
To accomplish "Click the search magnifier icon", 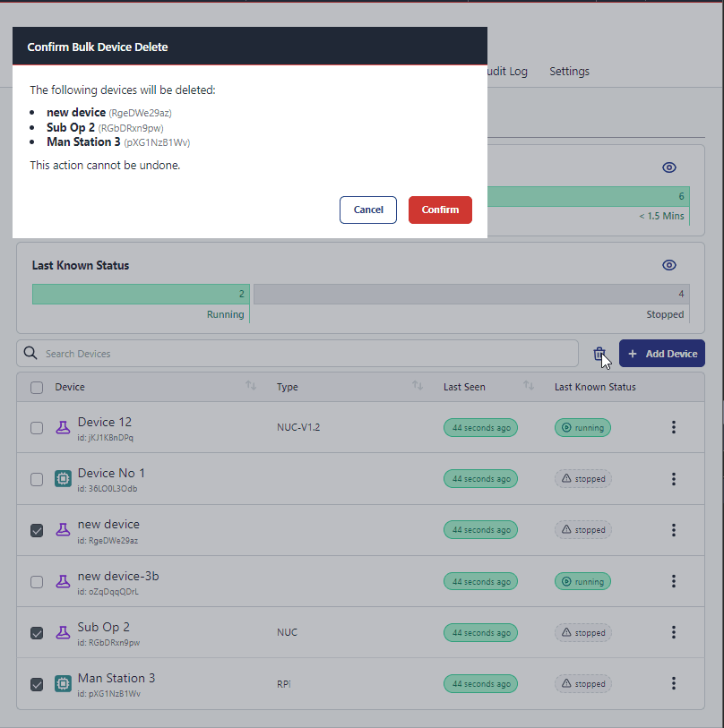I will click(30, 353).
